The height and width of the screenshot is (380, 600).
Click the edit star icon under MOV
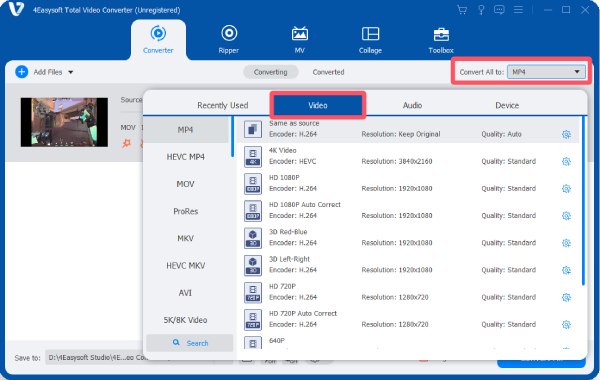tap(126, 143)
